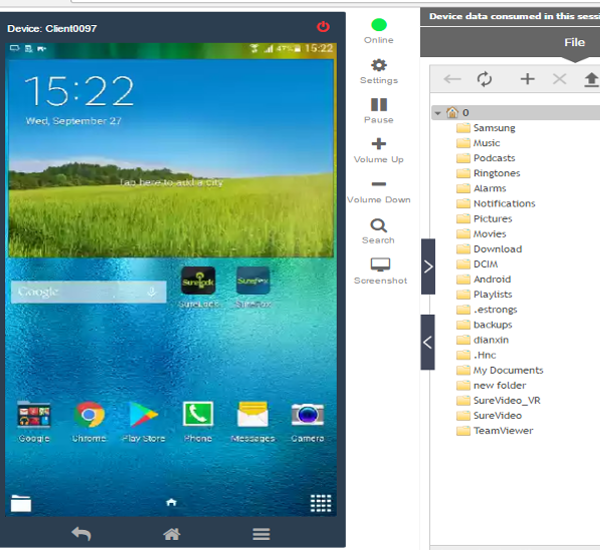Image resolution: width=600 pixels, height=550 pixels.
Task: Click Volume Up plus icon
Action: tap(379, 144)
